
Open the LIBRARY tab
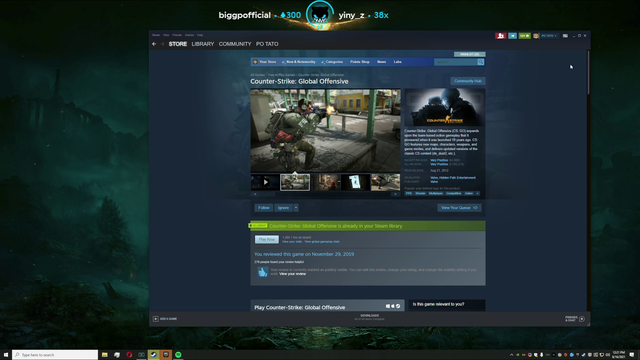pyautogui.click(x=203, y=44)
